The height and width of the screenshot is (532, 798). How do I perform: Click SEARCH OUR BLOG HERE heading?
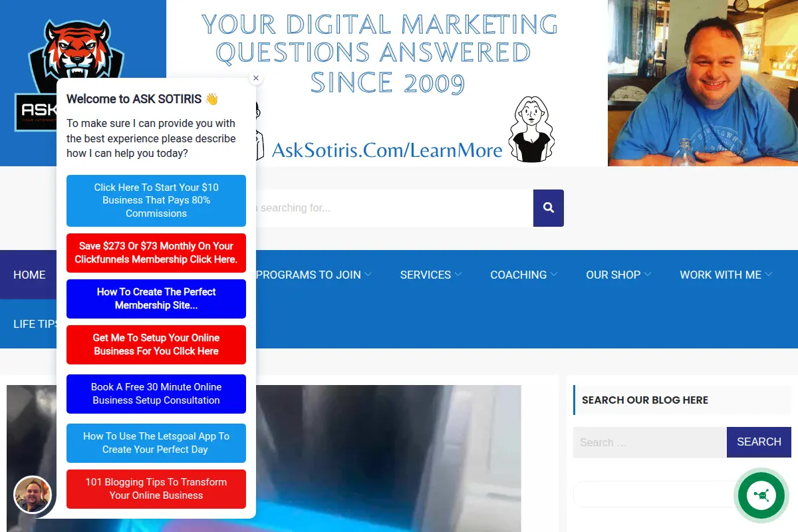click(645, 400)
